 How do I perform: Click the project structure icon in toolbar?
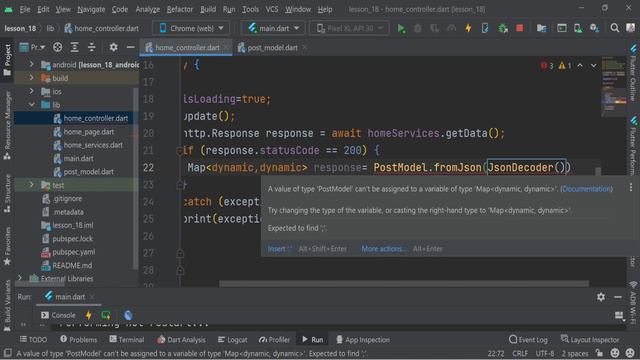click(x=542, y=28)
